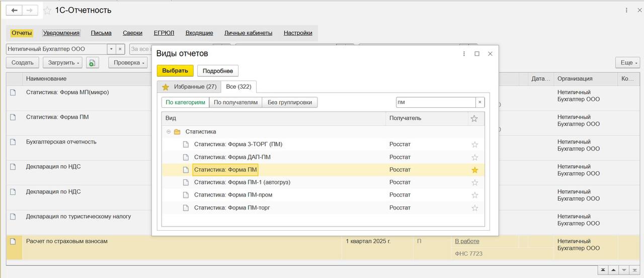Screen dimensions: 644x278
Task: Open the Личные кабинеты section
Action: 248,33
